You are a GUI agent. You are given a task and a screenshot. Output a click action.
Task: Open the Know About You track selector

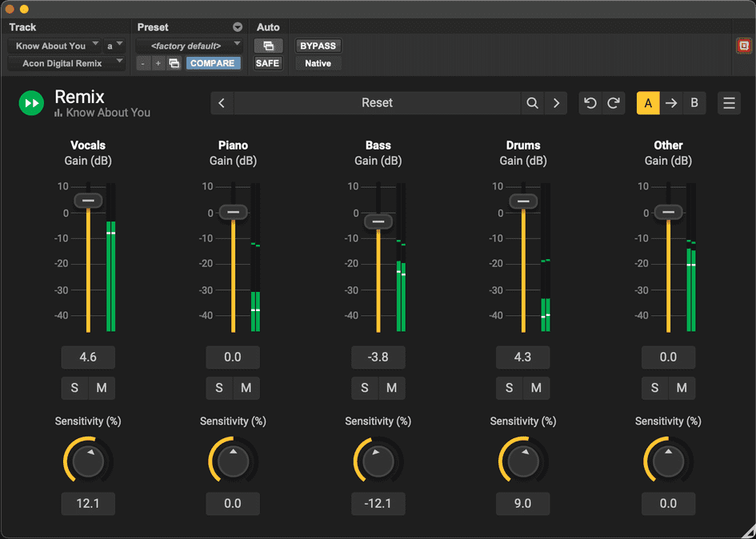[x=54, y=46]
